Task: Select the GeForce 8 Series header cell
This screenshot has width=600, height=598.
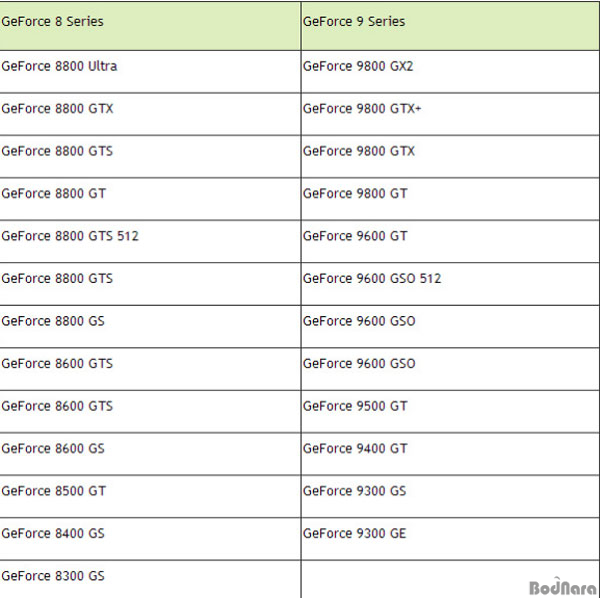Action: click(x=150, y=26)
